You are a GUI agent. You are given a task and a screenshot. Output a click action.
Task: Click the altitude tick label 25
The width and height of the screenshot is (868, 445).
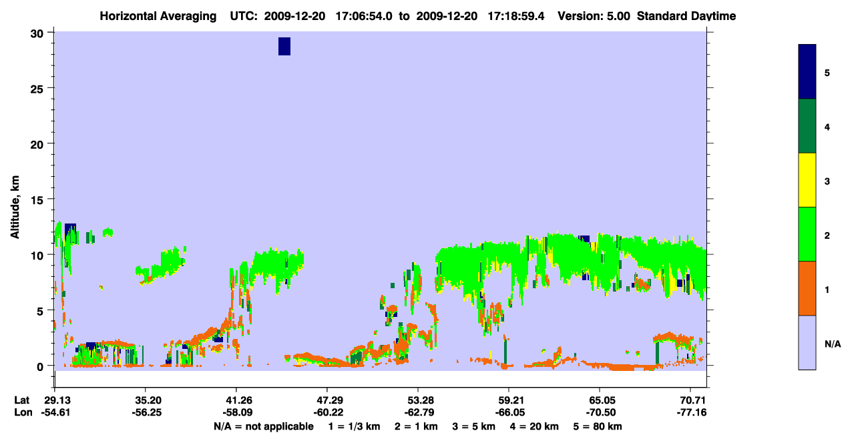click(x=38, y=89)
